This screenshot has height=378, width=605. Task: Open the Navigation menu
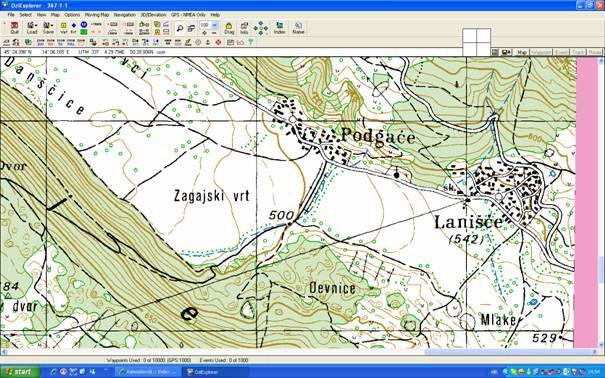(x=125, y=15)
